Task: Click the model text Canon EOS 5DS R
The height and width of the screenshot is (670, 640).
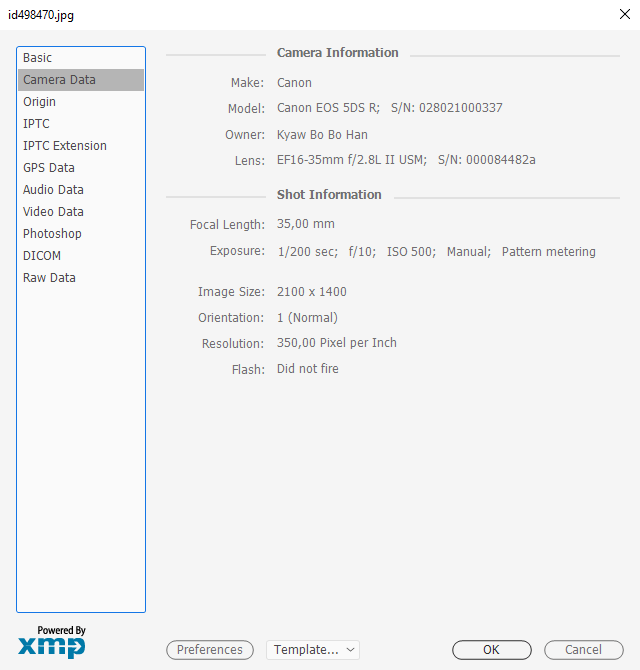Action: [x=328, y=108]
